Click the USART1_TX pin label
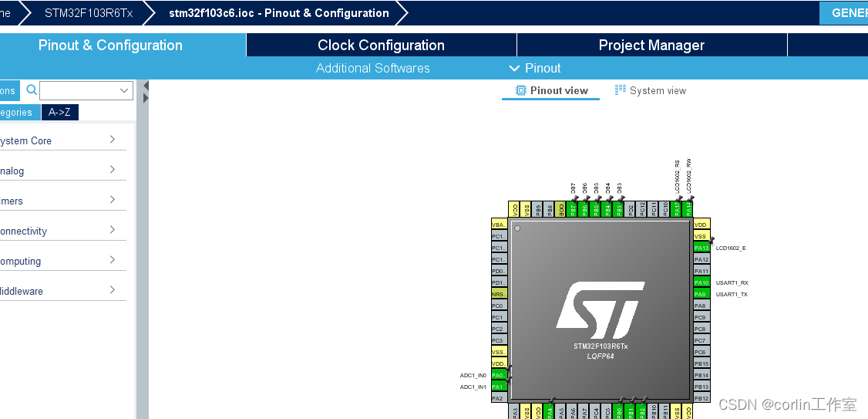This screenshot has width=868, height=419. click(x=732, y=294)
